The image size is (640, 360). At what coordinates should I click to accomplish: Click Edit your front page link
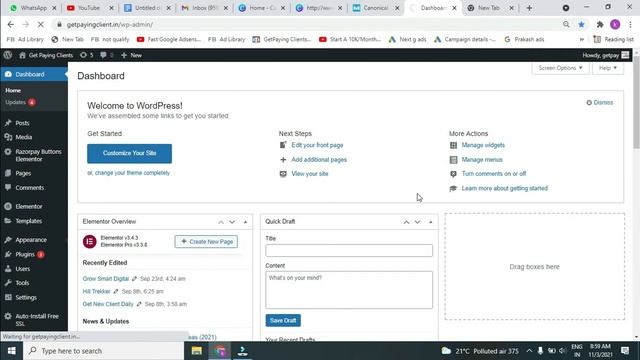317,145
